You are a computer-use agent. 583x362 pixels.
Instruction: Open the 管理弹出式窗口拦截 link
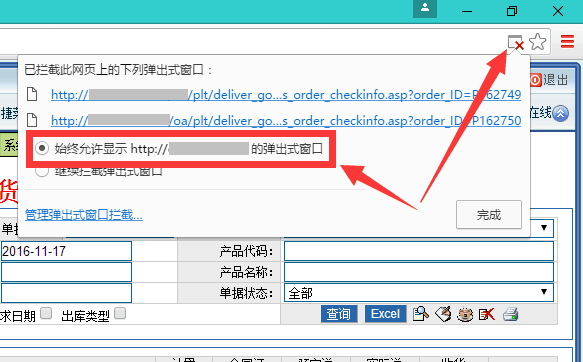(x=84, y=215)
